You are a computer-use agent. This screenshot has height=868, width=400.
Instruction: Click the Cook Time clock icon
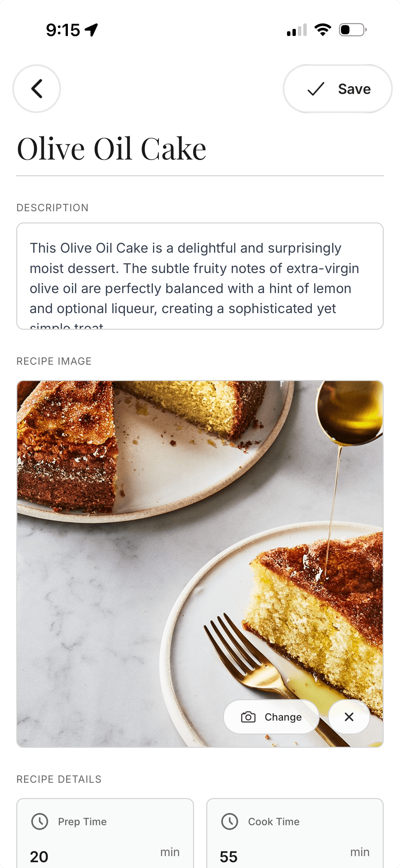[x=230, y=821]
